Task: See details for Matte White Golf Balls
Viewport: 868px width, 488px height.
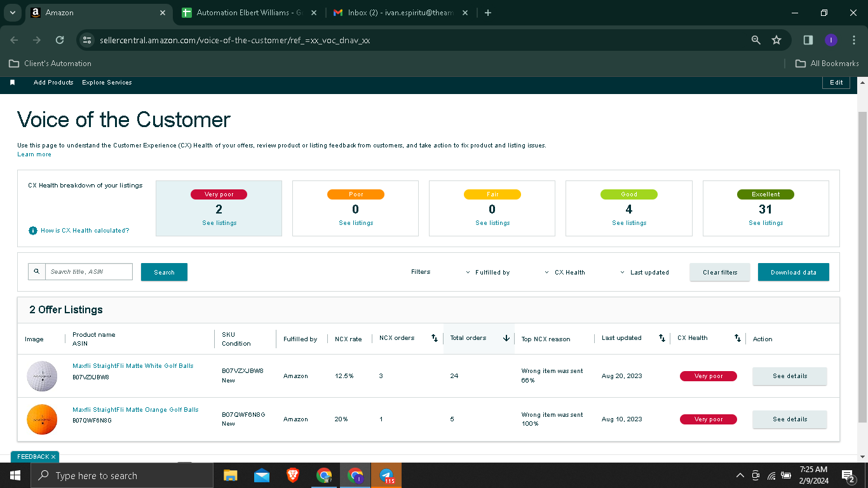Action: (x=790, y=376)
